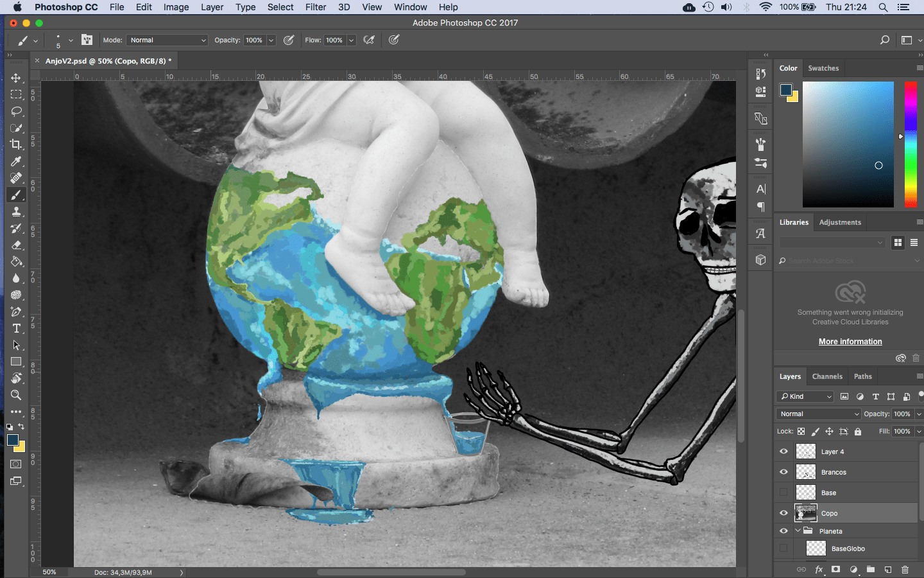Select the Zoom tool in toolbar
Viewport: 924px width, 578px height.
tap(16, 395)
